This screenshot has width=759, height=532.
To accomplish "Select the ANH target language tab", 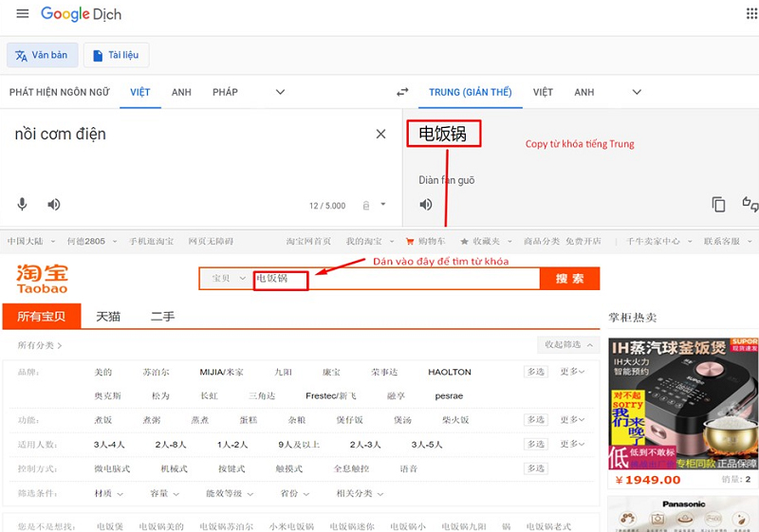I will tap(584, 92).
